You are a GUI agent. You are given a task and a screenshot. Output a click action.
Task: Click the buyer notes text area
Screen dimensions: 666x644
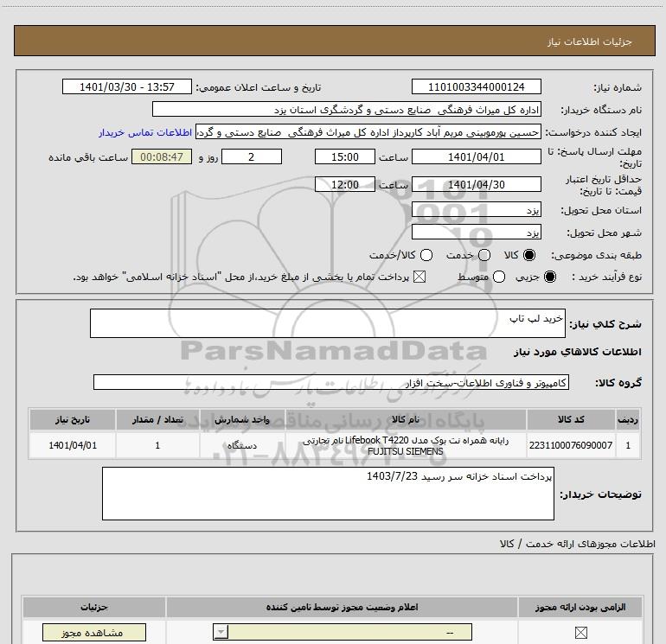(328, 494)
